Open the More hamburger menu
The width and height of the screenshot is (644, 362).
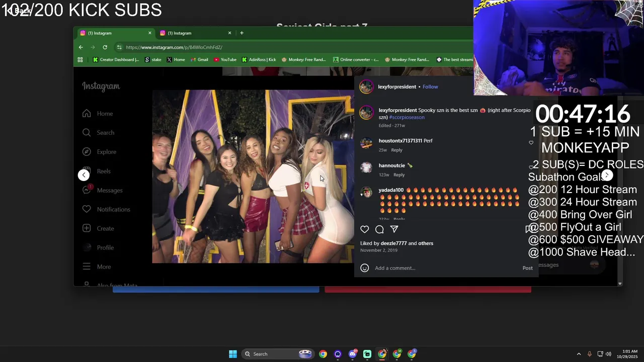point(97,266)
